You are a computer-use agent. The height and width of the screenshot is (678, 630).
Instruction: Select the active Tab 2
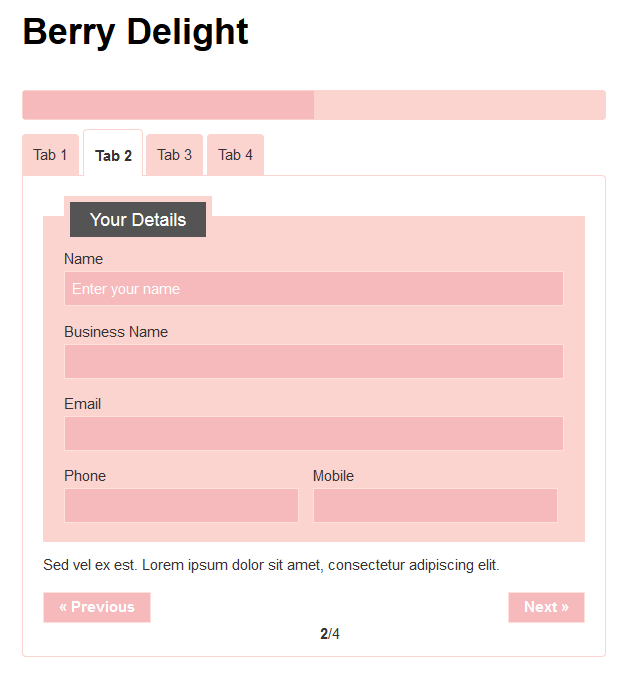[113, 155]
